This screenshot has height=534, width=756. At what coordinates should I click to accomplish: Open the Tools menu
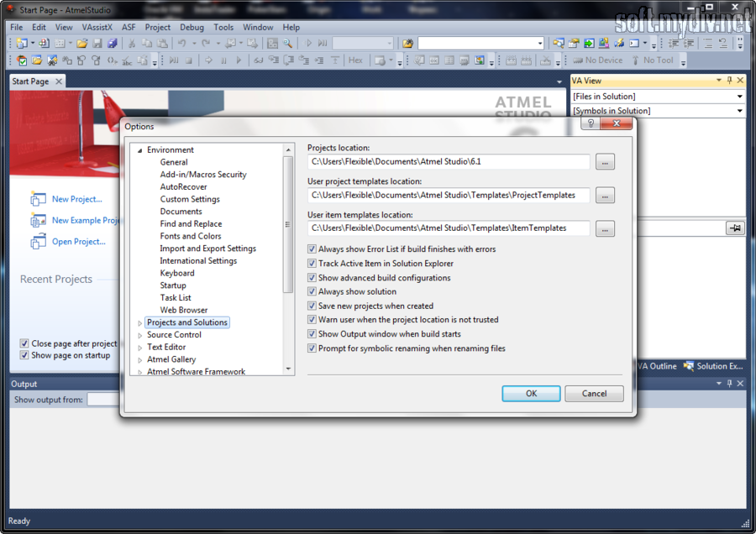point(223,27)
